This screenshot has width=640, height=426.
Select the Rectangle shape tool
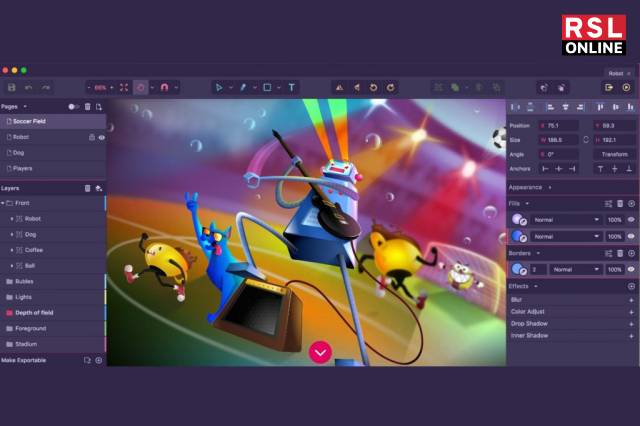click(267, 87)
